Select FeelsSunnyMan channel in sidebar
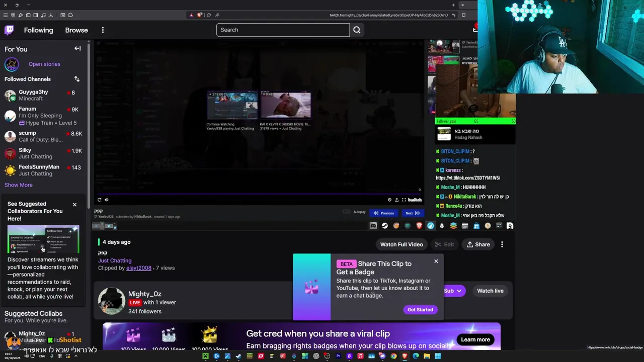 pos(43,170)
